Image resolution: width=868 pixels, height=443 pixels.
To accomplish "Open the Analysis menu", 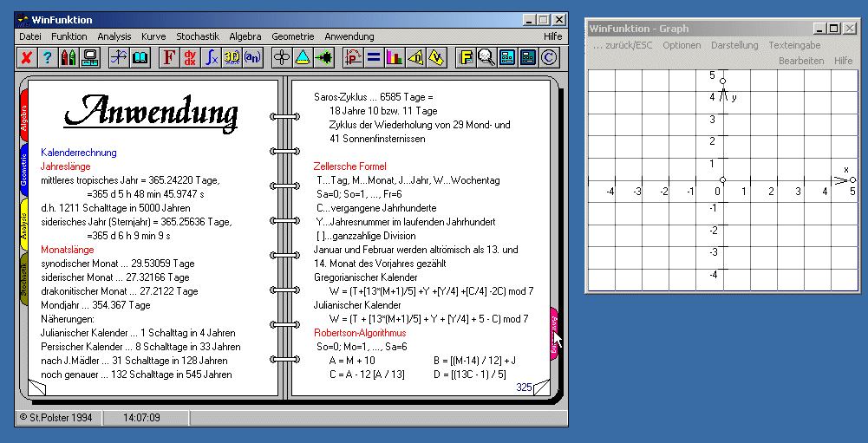I will click(x=114, y=36).
